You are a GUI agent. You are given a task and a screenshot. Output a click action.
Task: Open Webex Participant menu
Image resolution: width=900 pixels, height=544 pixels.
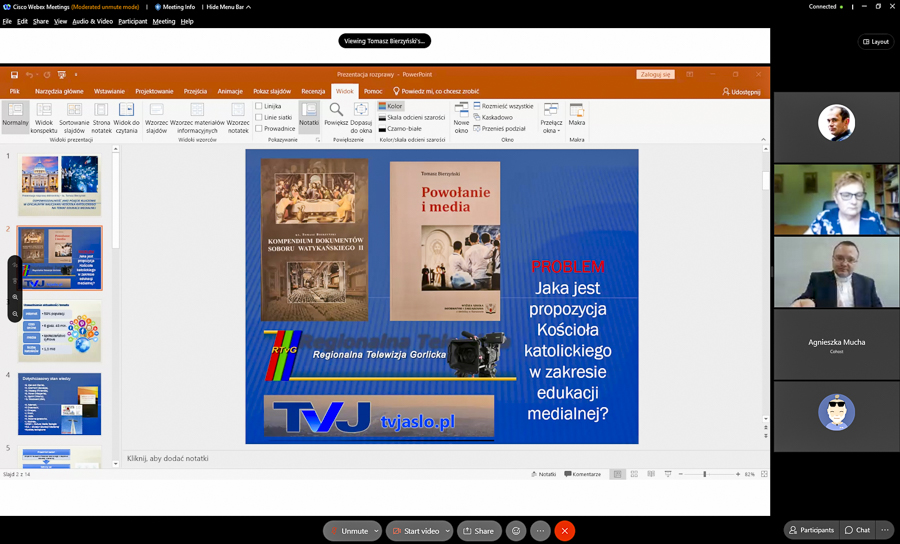coord(133,21)
